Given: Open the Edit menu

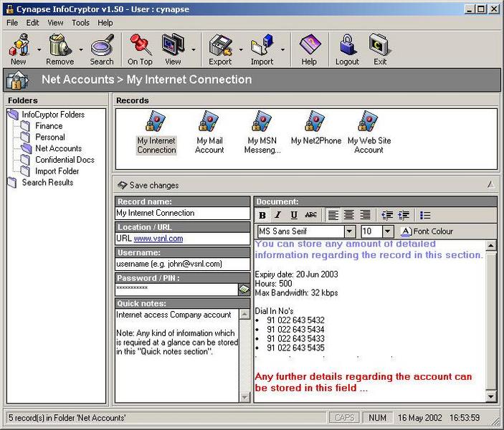Looking at the screenshot, I should pos(32,23).
